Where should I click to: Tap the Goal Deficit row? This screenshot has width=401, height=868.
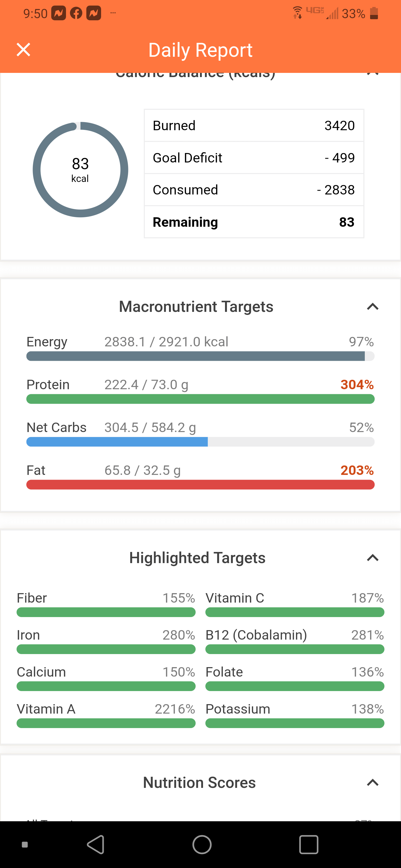[x=254, y=158]
